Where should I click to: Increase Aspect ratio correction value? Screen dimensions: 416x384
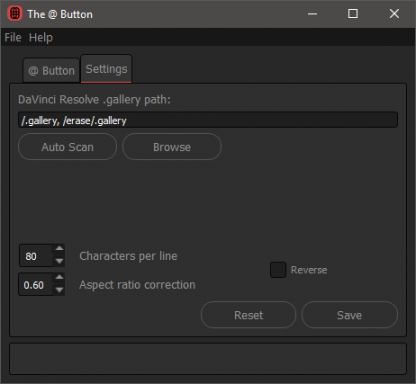pyautogui.click(x=59, y=277)
